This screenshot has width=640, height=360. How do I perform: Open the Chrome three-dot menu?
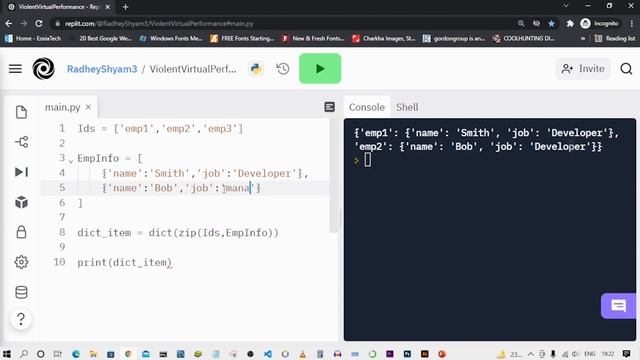[x=632, y=24]
